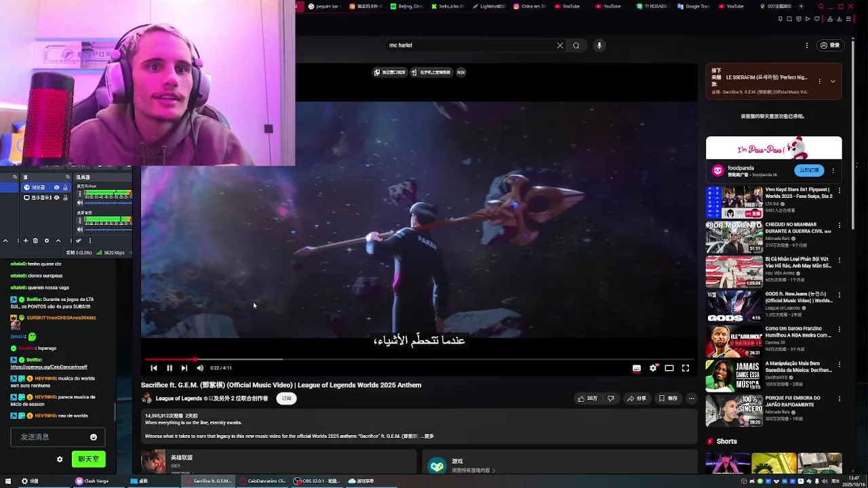Screen dimensions: 868x488
Task: Open Mic/Aux channel three-dot menu in mixer
Action: click(80, 193)
